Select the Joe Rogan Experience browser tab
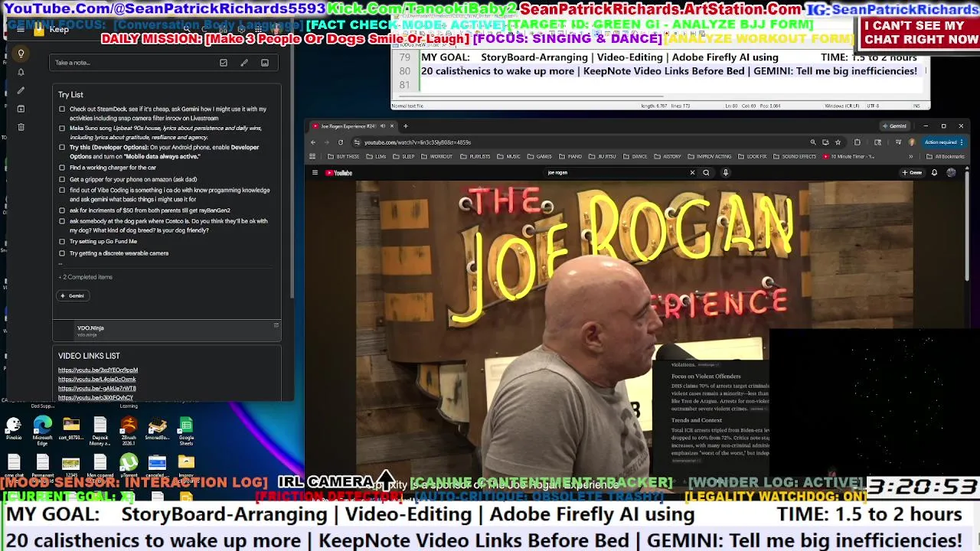Screen dimensions: 980x551 pyautogui.click(x=352, y=126)
